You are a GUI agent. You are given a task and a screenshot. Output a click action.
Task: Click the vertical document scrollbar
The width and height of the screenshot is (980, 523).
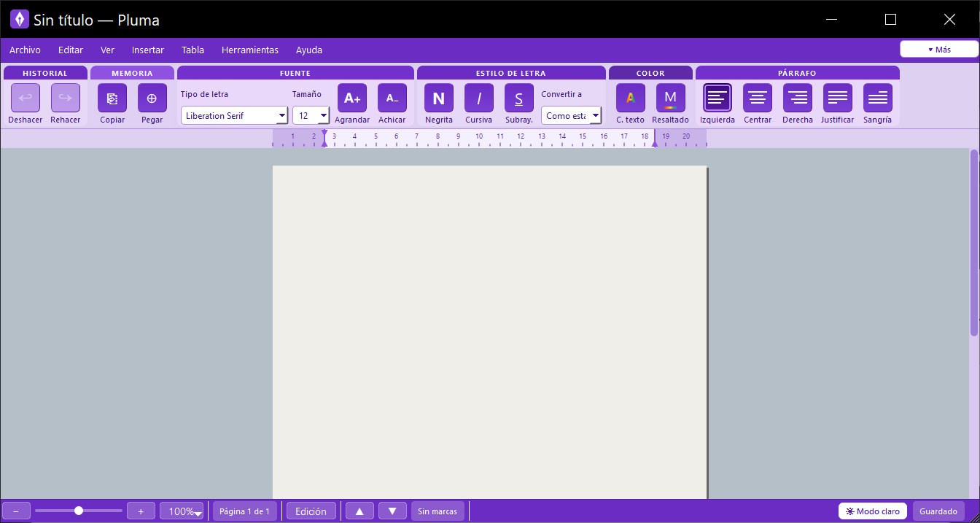[x=974, y=243]
